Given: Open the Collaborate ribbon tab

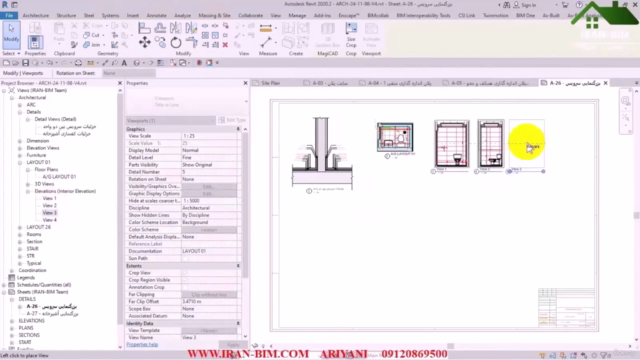Looking at the screenshot, I should 251,16.
